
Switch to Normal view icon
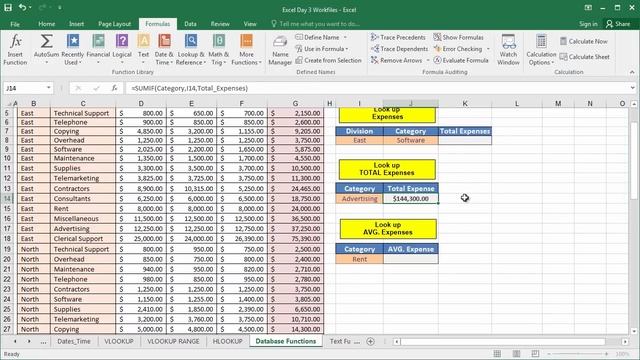tap(497, 353)
